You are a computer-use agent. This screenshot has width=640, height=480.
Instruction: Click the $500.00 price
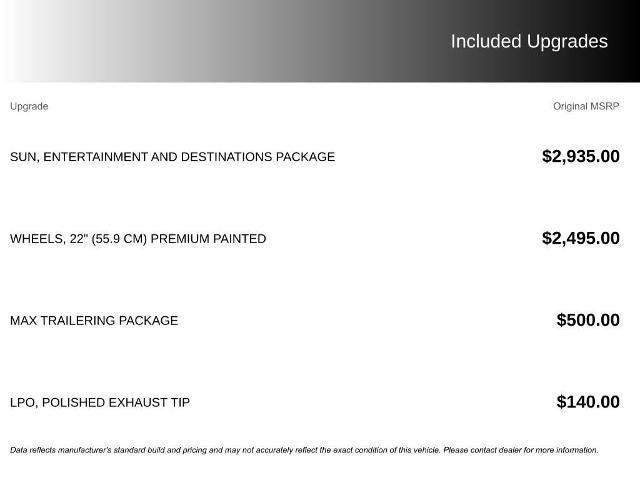tap(588, 320)
